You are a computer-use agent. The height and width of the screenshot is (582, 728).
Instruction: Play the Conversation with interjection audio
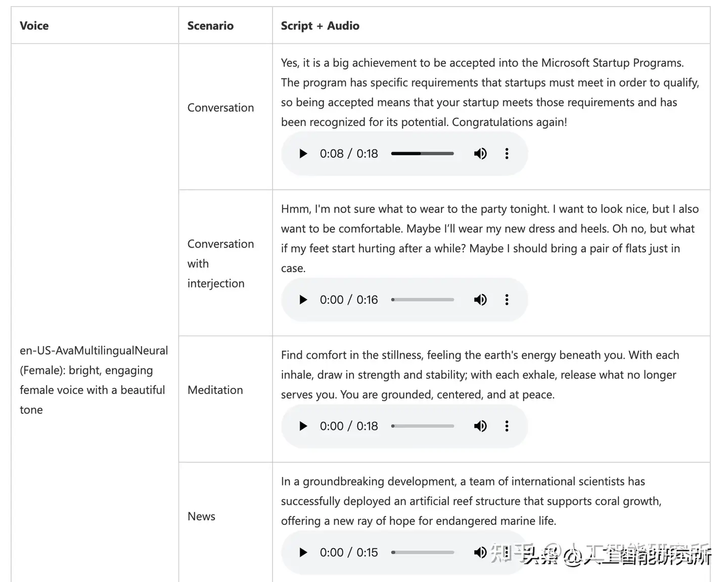coord(303,300)
